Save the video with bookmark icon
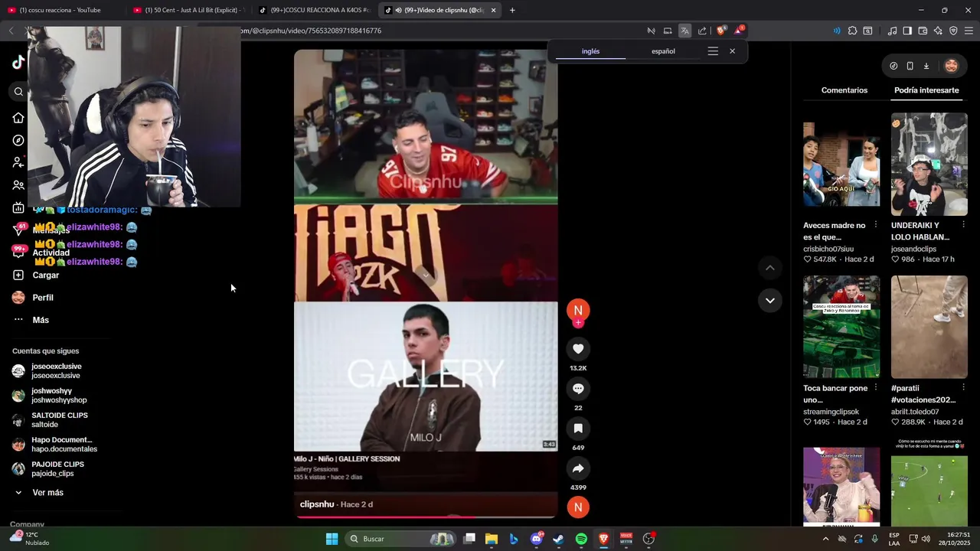980x551 pixels. pyautogui.click(x=578, y=429)
